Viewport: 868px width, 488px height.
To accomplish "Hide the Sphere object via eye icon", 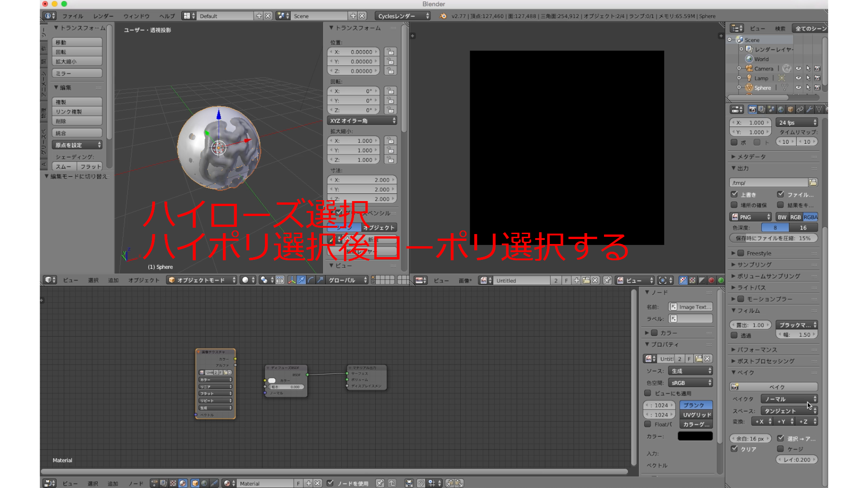I will coord(798,88).
